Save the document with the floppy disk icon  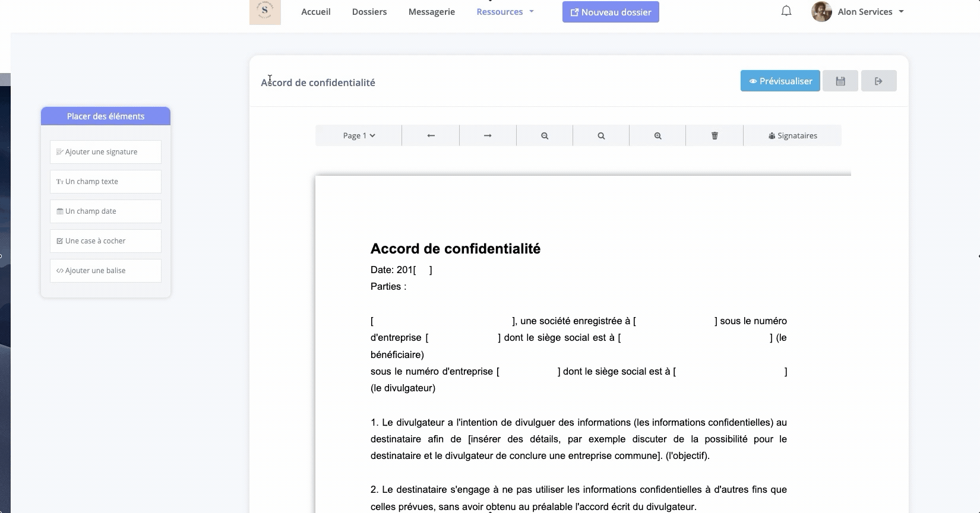coord(840,81)
